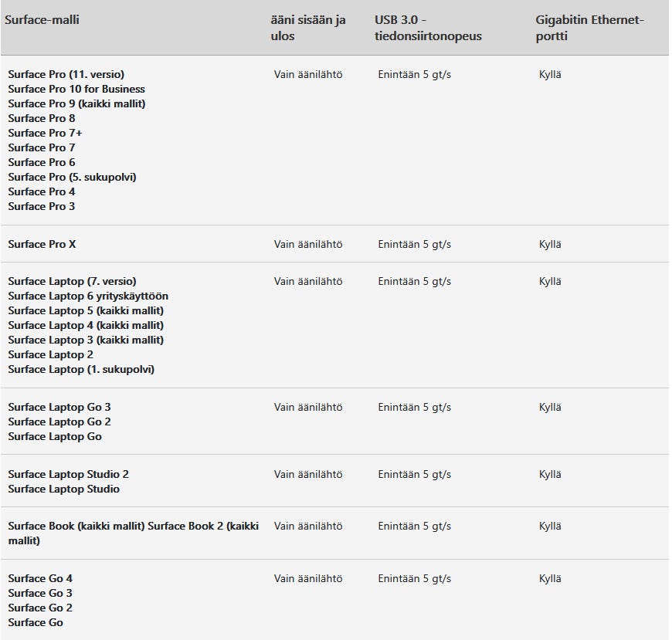The height and width of the screenshot is (640, 672).
Task: Select "Surface Laptop 5 (kaikki mallit)"
Action: [86, 310]
